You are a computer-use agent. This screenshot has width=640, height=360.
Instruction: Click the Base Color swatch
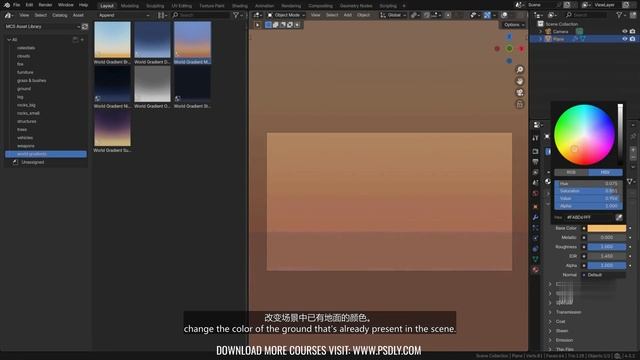point(607,228)
